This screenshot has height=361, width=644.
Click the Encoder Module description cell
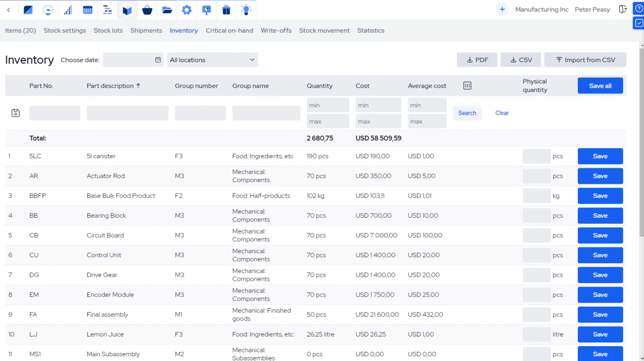(110, 295)
